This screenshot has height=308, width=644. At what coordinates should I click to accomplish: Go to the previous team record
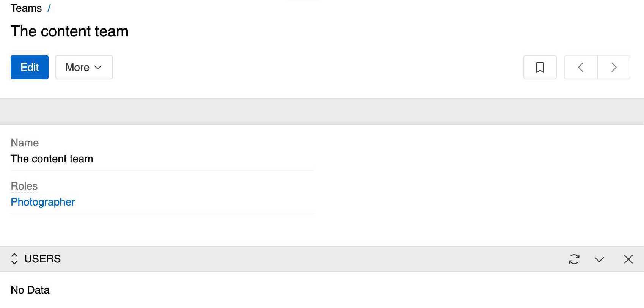tap(581, 67)
